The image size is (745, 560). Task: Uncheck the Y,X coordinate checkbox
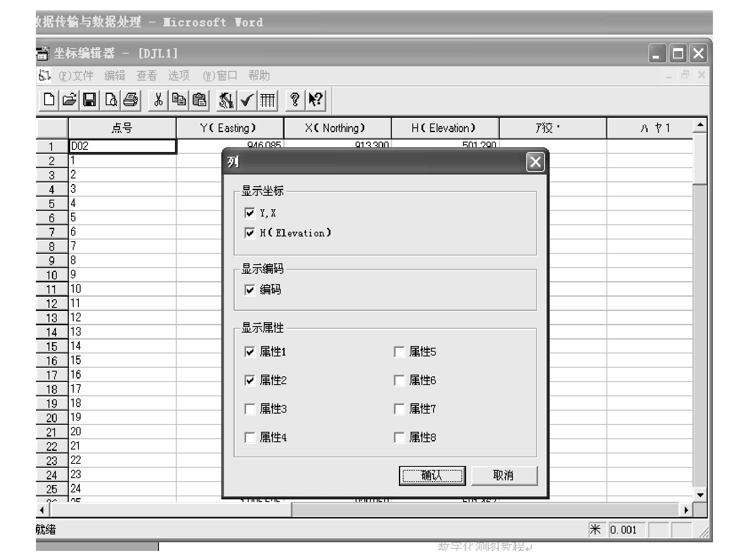249,213
